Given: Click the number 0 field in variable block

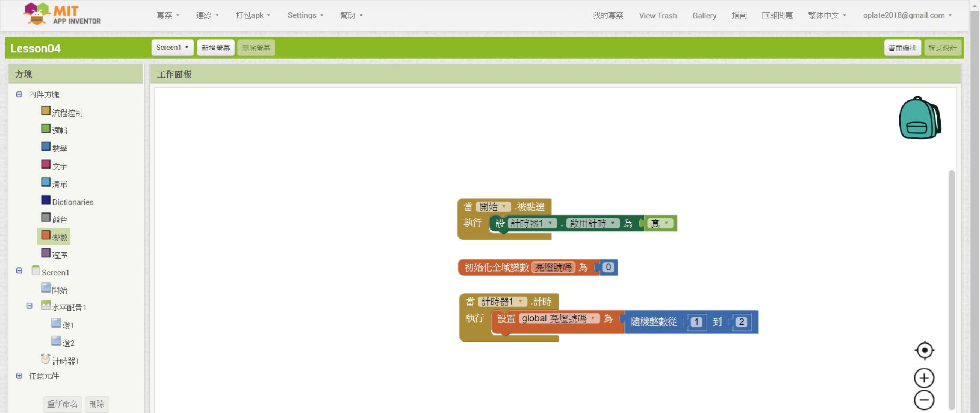Looking at the screenshot, I should click(608, 267).
